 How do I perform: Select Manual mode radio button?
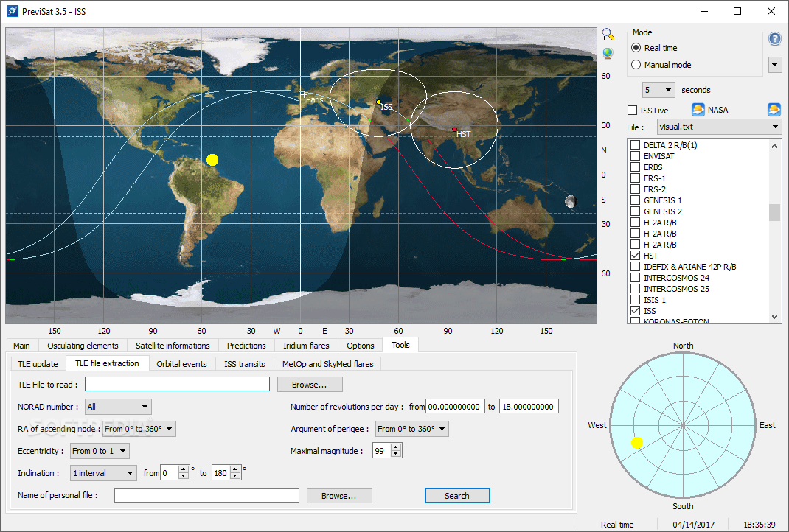coord(636,65)
